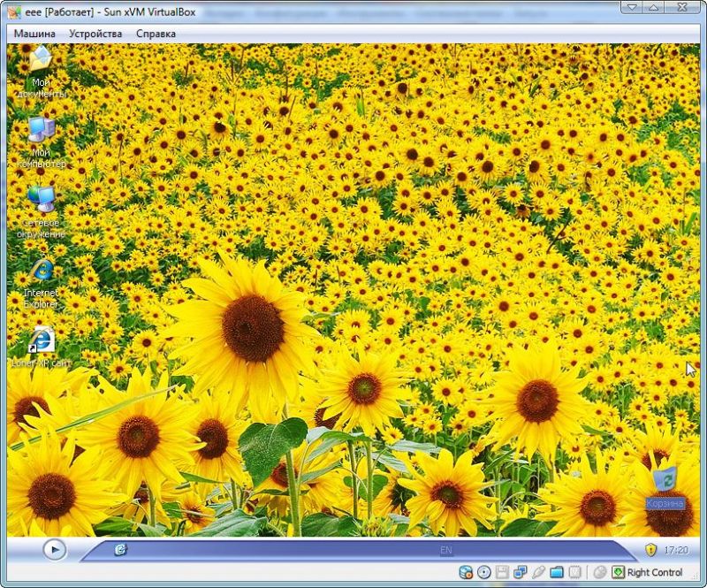Click the Loner-XP сайт desktop shortcut
The height and width of the screenshot is (588, 707).
(41, 340)
